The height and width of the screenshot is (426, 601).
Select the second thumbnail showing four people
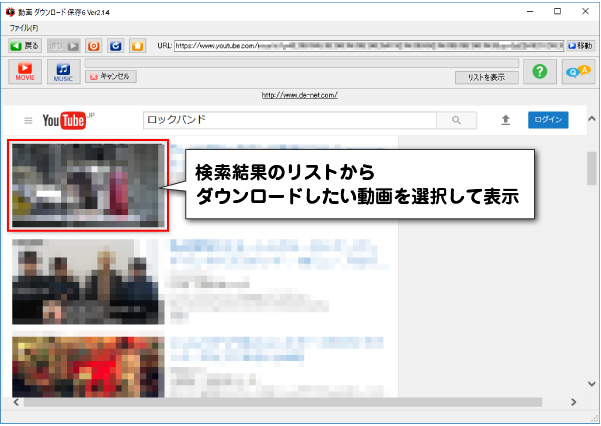[x=88, y=282]
